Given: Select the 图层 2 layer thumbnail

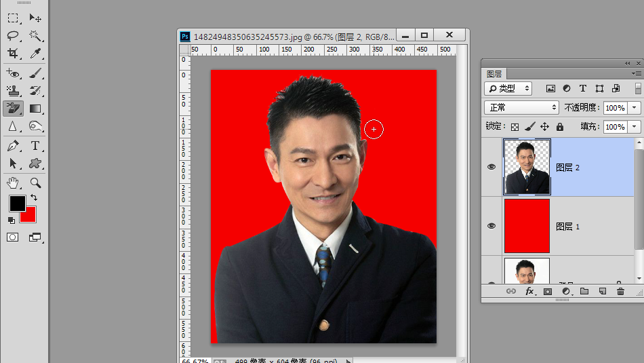Looking at the screenshot, I should (527, 167).
